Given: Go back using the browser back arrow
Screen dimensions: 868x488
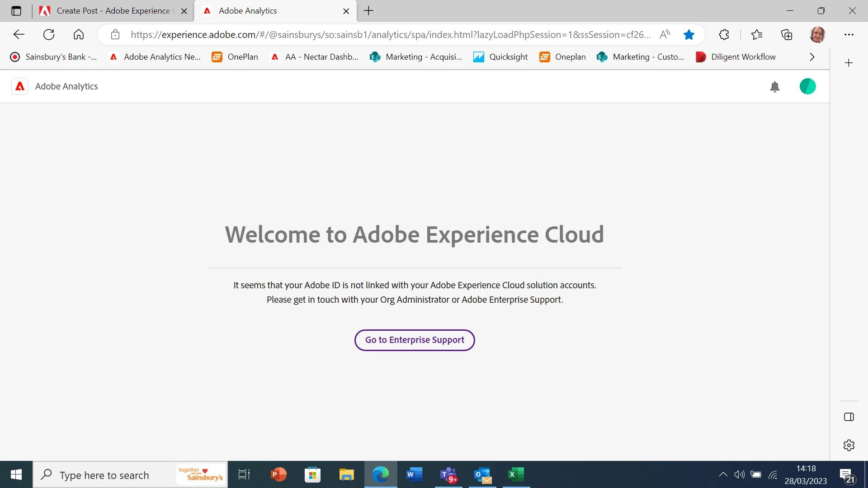Looking at the screenshot, I should click(x=19, y=35).
